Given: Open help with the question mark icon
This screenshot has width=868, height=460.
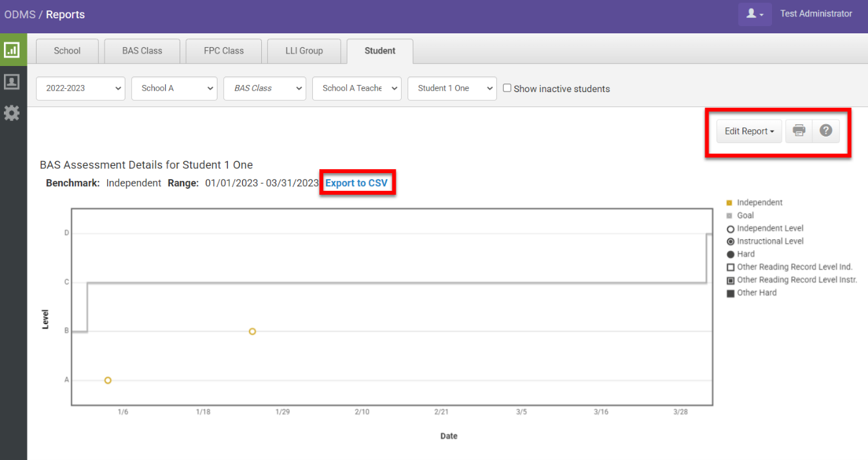Looking at the screenshot, I should pyautogui.click(x=826, y=131).
